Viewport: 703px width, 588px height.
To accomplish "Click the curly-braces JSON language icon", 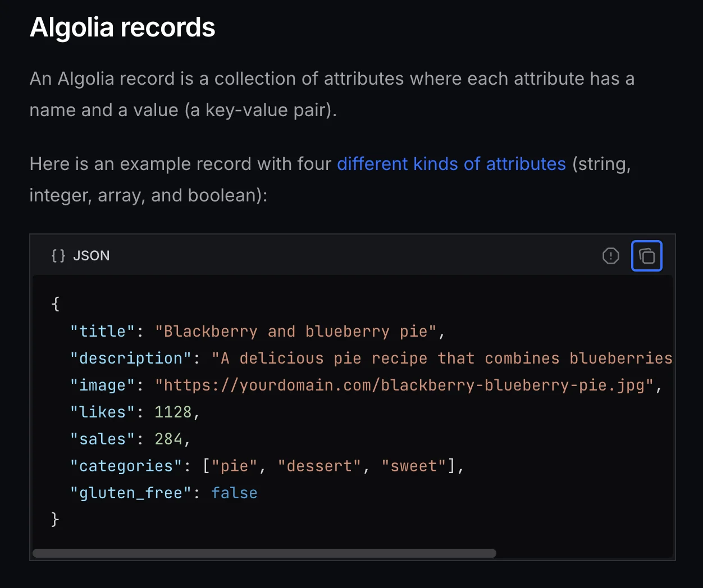I will pyautogui.click(x=57, y=255).
